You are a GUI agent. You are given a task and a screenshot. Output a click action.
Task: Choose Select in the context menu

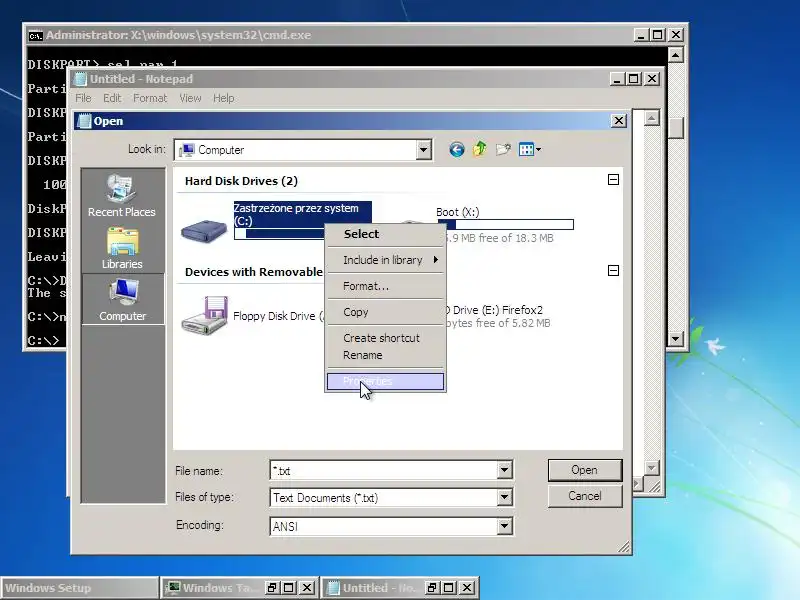385,234
